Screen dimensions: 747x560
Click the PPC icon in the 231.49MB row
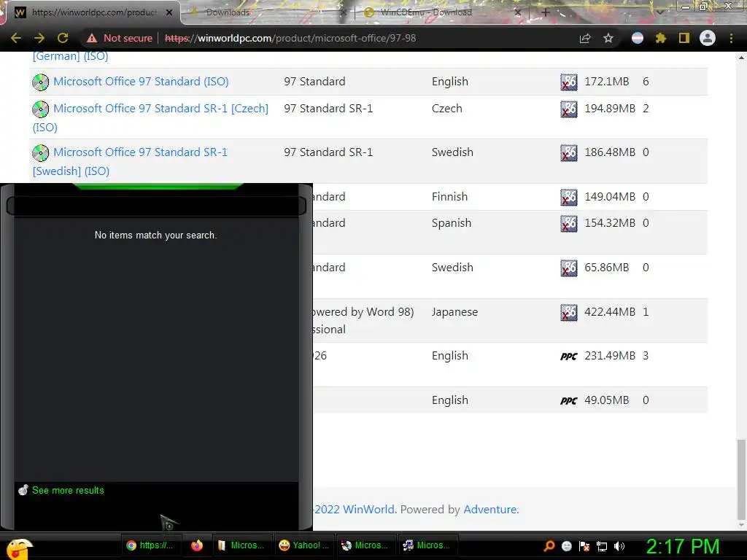point(569,356)
